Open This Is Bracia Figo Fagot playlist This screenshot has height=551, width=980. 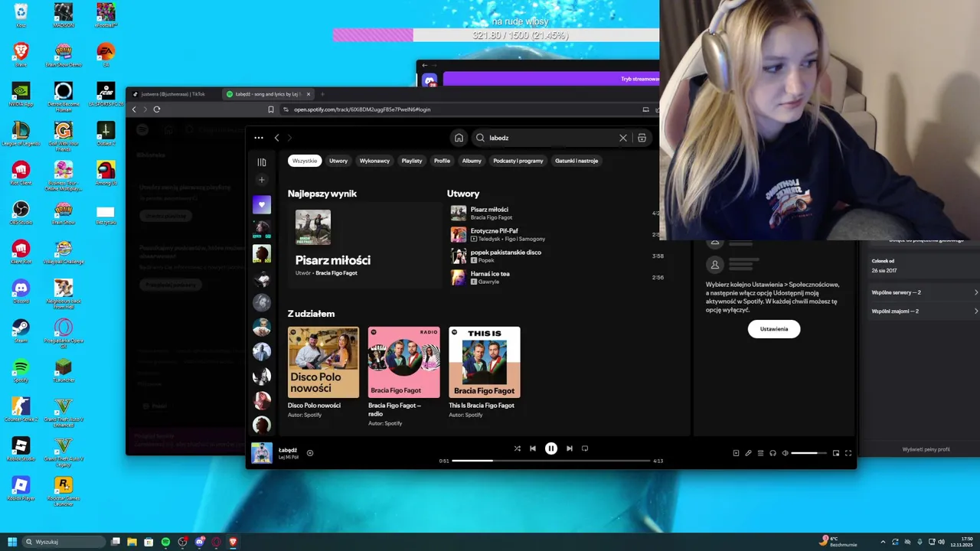coord(485,373)
